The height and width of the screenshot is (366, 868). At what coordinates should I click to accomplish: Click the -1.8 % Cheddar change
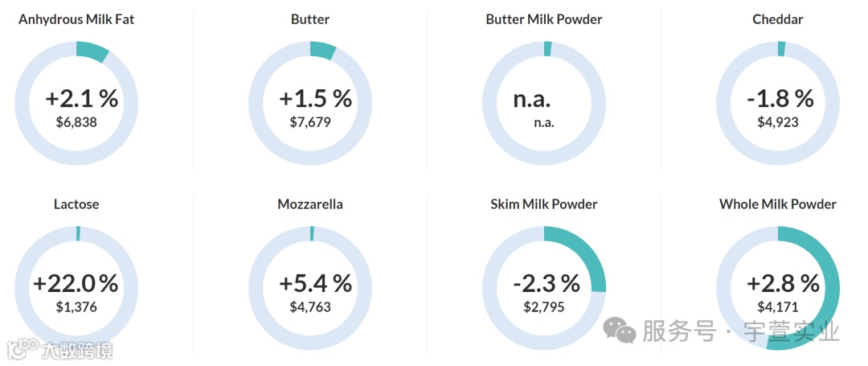coord(780,99)
